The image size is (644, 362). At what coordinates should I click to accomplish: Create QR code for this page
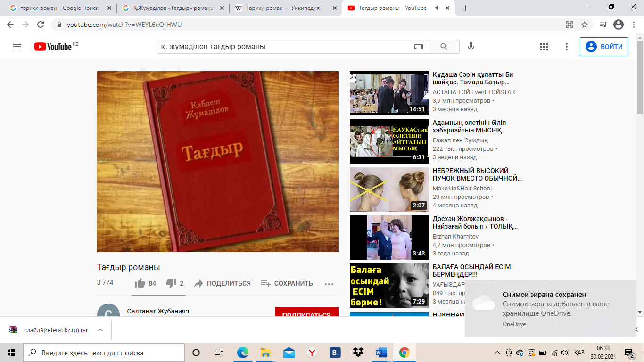click(570, 25)
